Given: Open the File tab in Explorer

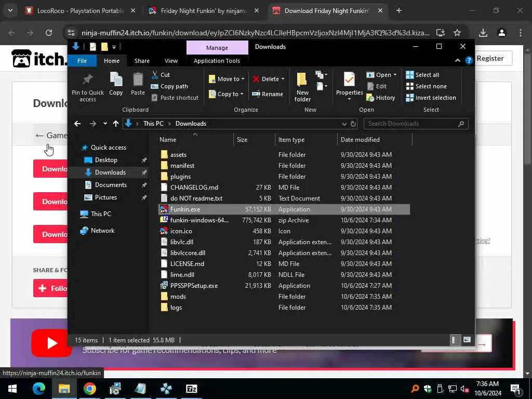Looking at the screenshot, I should pos(82,61).
